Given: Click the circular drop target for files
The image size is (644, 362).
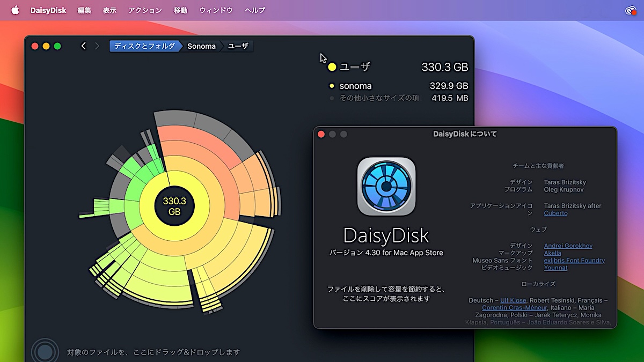Looking at the screenshot, I should pyautogui.click(x=45, y=352).
